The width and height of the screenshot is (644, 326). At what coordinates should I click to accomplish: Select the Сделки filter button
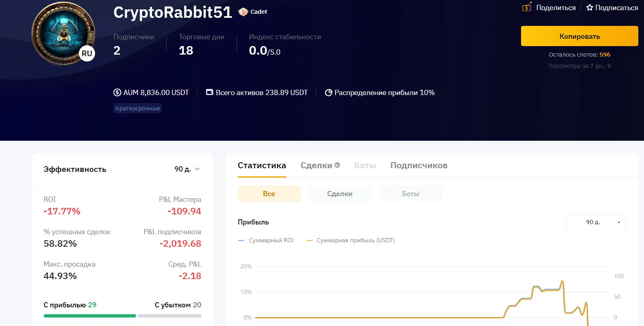tap(340, 194)
